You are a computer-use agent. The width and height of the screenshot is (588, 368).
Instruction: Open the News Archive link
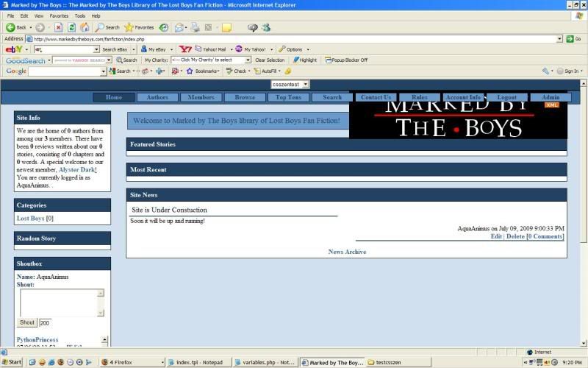[x=347, y=252]
